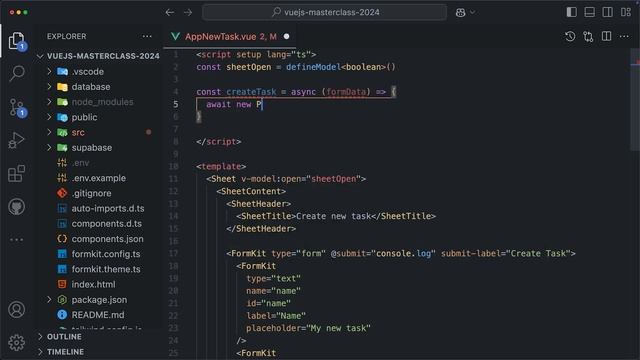The height and width of the screenshot is (360, 640).
Task: Expand the src folder
Action: click(x=49, y=132)
